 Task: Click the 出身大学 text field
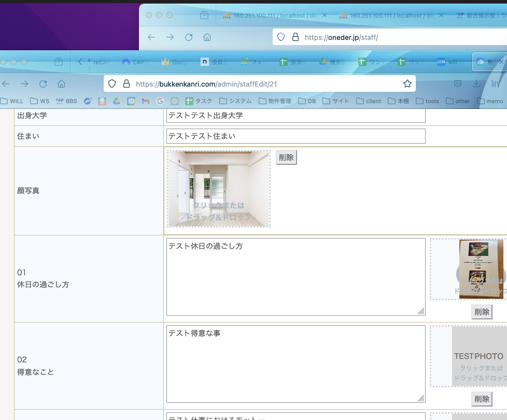295,116
